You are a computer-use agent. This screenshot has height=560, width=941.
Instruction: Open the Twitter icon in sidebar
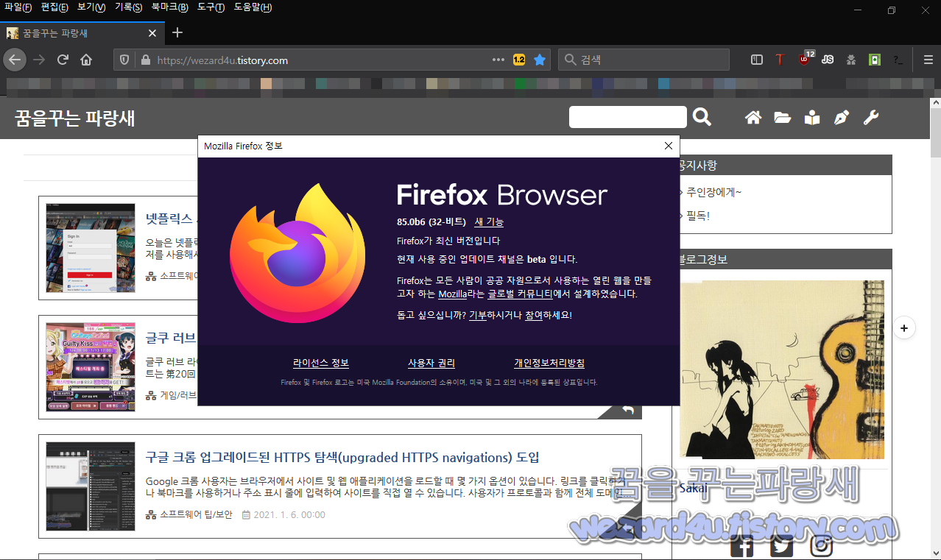point(782,547)
